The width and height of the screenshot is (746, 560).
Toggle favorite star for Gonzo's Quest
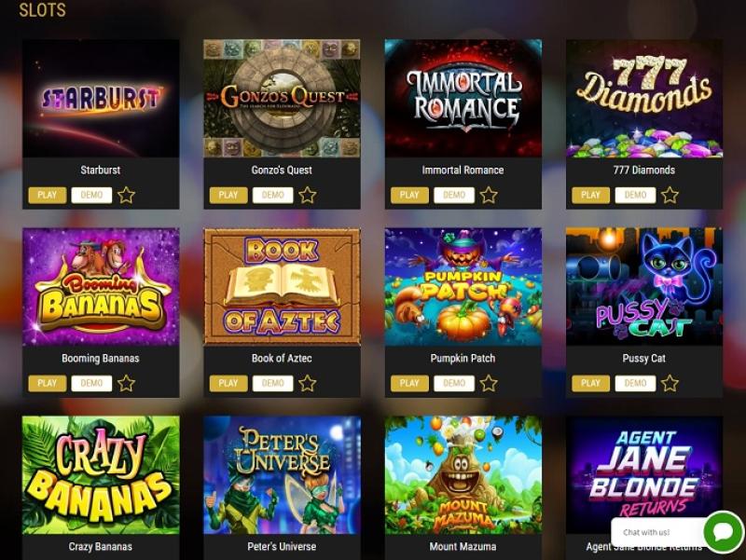click(x=308, y=195)
